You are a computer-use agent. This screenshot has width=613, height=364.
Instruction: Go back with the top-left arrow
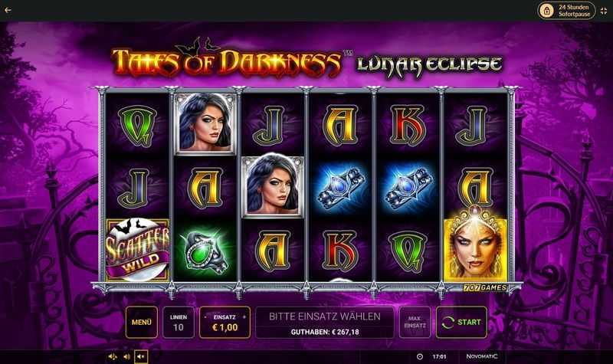click(x=8, y=10)
